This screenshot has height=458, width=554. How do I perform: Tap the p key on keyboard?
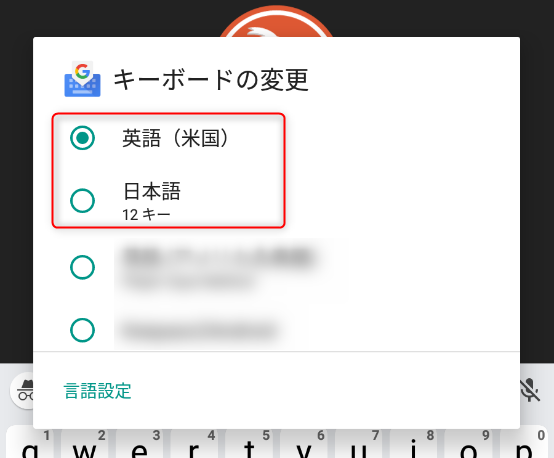(524, 444)
